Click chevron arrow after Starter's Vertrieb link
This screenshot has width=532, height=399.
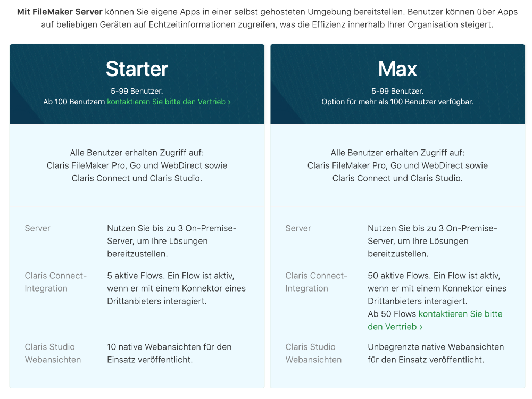229,102
